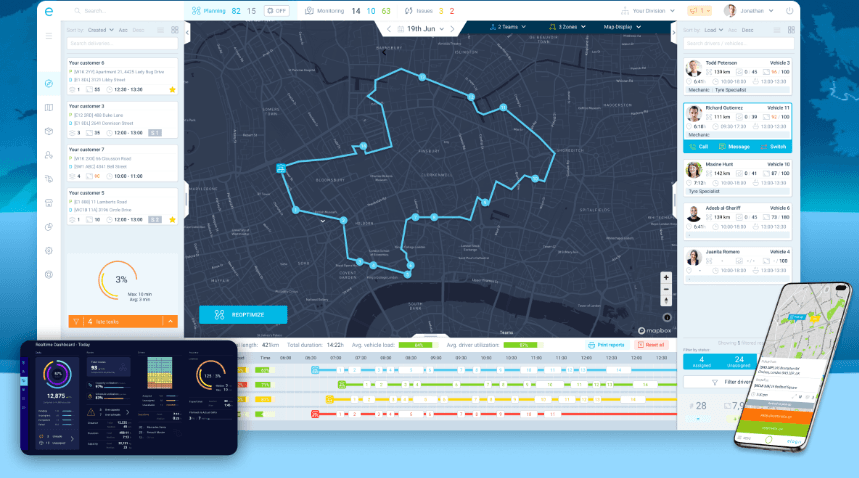The image size is (859, 478).
Task: Toggle the Planning OFF switch
Action: click(x=277, y=11)
